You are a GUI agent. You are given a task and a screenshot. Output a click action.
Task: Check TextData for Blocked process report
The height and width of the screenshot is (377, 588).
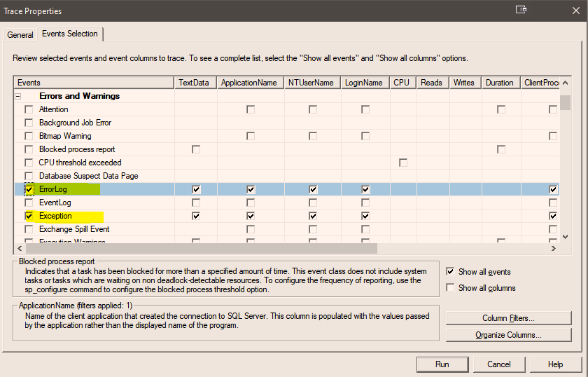[x=196, y=149]
